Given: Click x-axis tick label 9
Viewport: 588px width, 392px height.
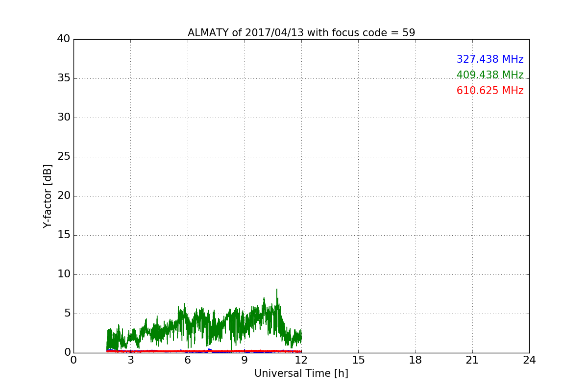Looking at the screenshot, I should (x=245, y=360).
